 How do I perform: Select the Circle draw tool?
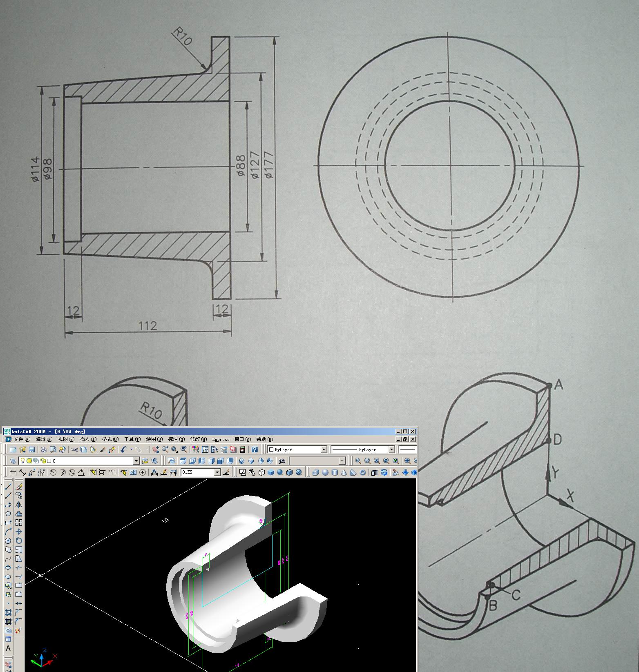pyautogui.click(x=8, y=540)
